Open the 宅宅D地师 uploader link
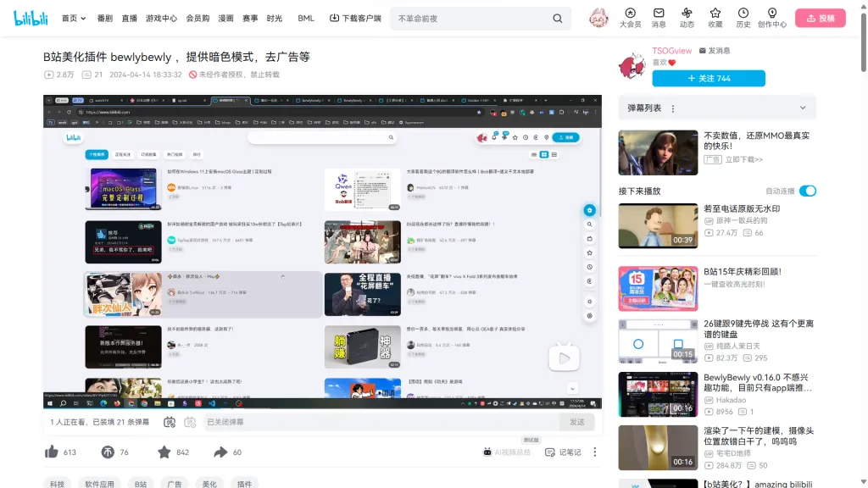Screen dimensions: 868x488 pyautogui.click(x=733, y=453)
